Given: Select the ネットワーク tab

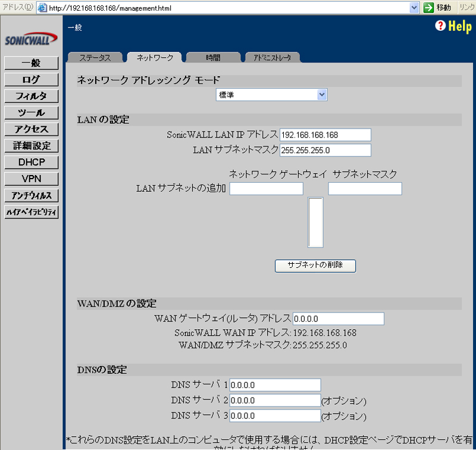Looking at the screenshot, I should pyautogui.click(x=155, y=57).
